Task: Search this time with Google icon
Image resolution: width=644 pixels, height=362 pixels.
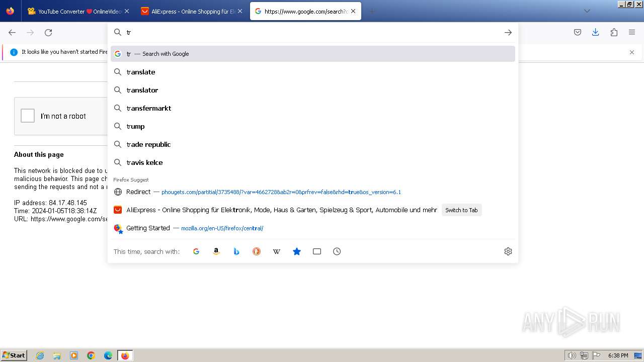Action: [x=196, y=251]
